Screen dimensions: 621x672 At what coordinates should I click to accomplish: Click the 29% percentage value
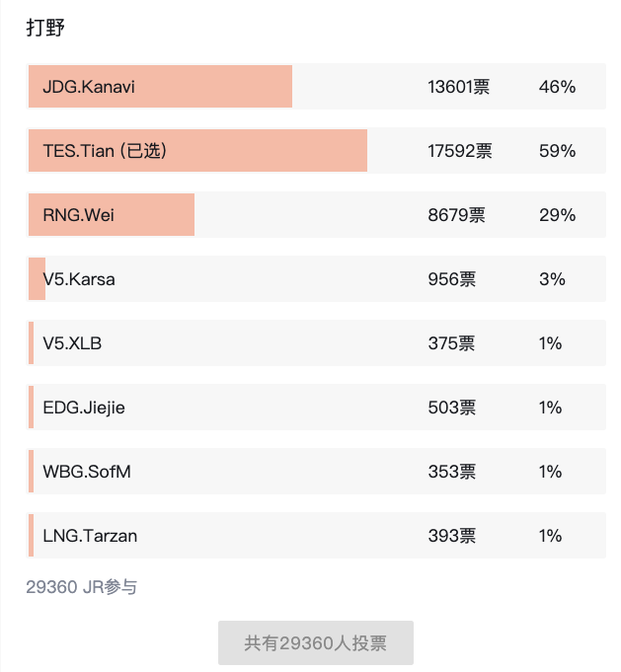pos(557,215)
